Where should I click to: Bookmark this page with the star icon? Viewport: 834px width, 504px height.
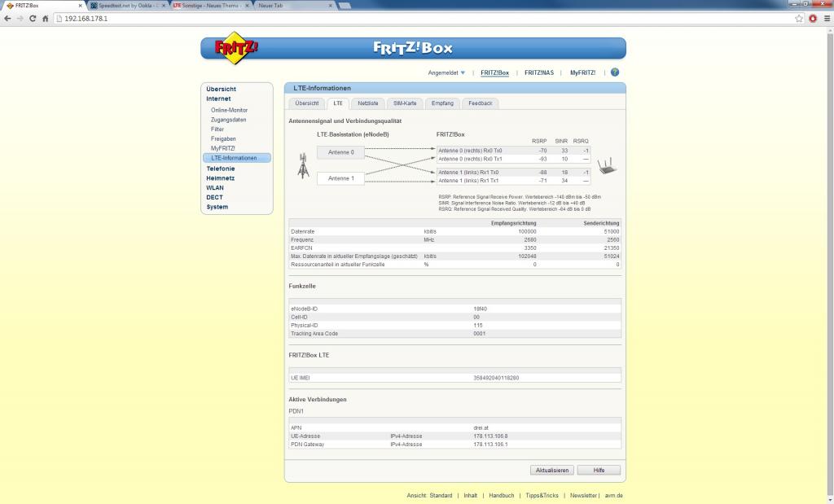tap(799, 19)
